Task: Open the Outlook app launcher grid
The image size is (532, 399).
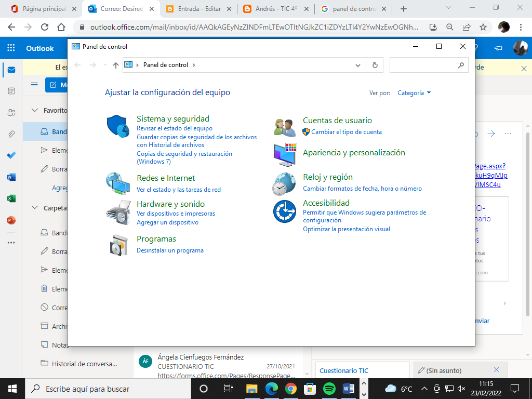Action: point(11,48)
